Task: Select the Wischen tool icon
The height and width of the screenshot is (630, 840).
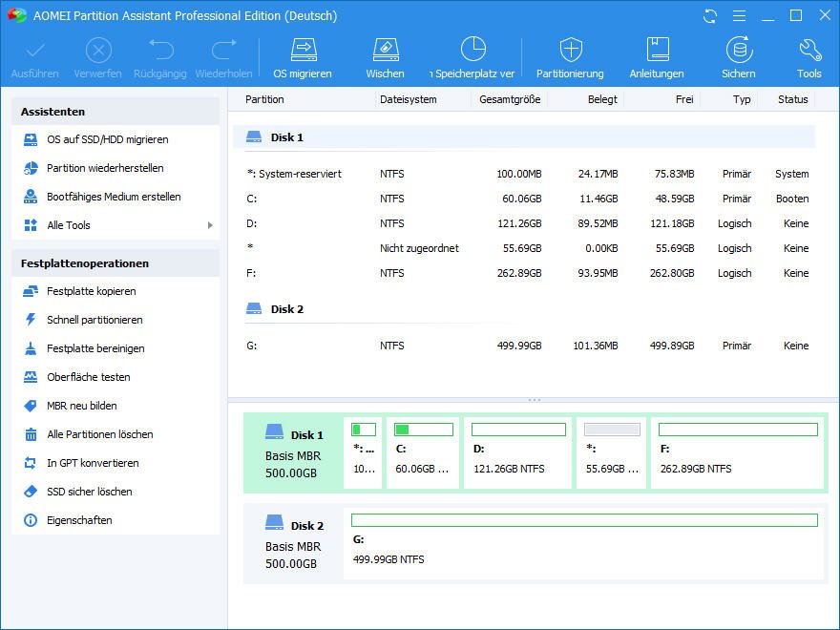Action: 385,50
